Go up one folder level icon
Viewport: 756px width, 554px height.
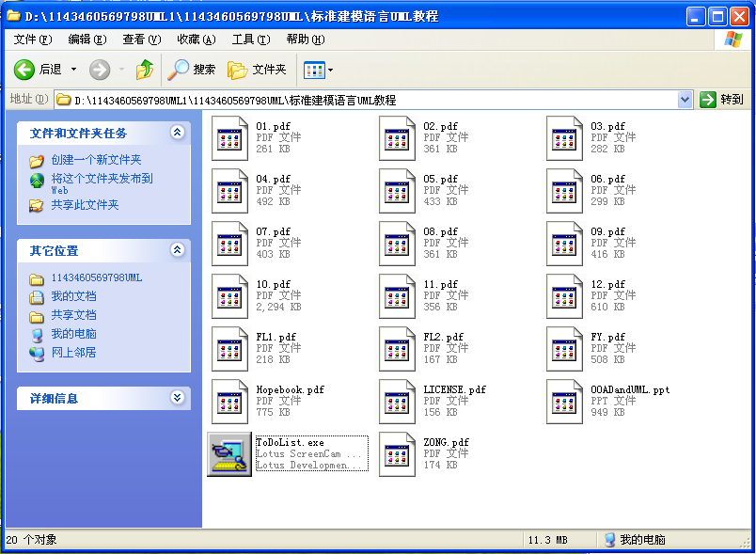click(x=144, y=70)
